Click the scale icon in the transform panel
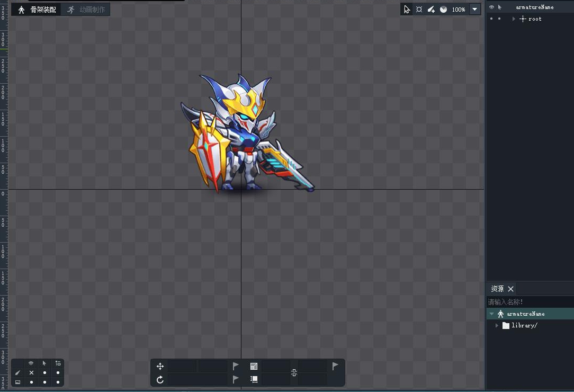This screenshot has width=574, height=392. pos(254,367)
